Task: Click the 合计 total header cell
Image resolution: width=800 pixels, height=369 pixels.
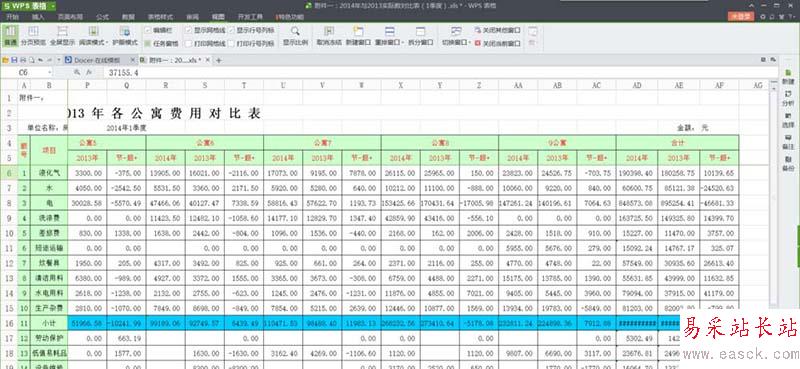Action: 678,143
